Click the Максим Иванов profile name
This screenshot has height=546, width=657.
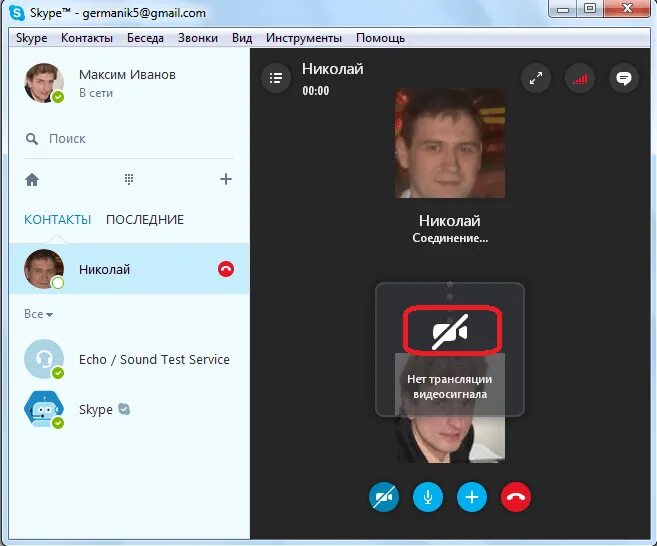(127, 75)
